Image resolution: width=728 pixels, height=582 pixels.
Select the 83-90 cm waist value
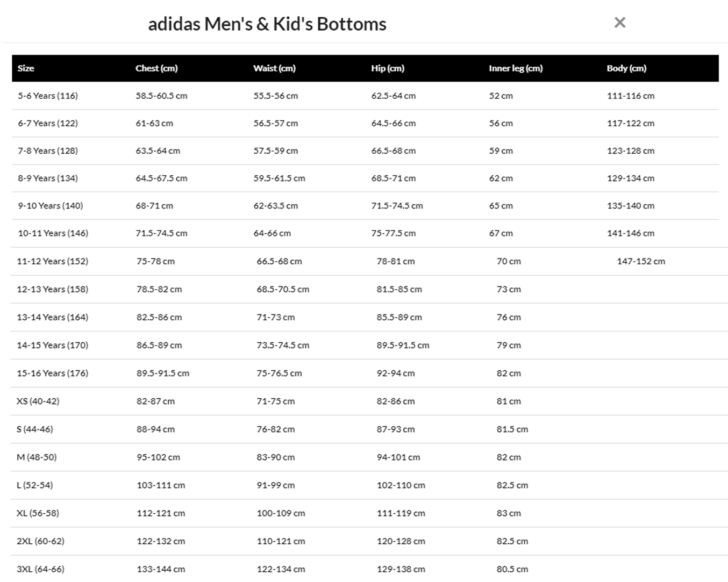[x=276, y=457]
